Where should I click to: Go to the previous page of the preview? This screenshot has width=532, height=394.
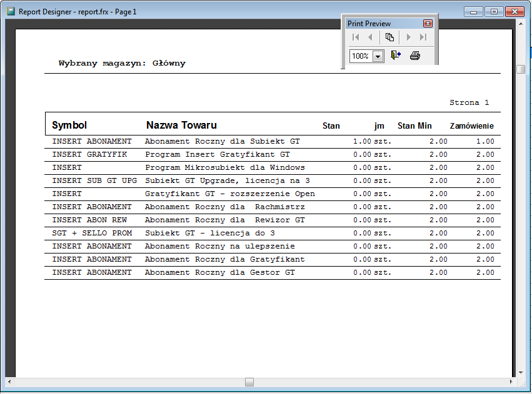coord(371,37)
